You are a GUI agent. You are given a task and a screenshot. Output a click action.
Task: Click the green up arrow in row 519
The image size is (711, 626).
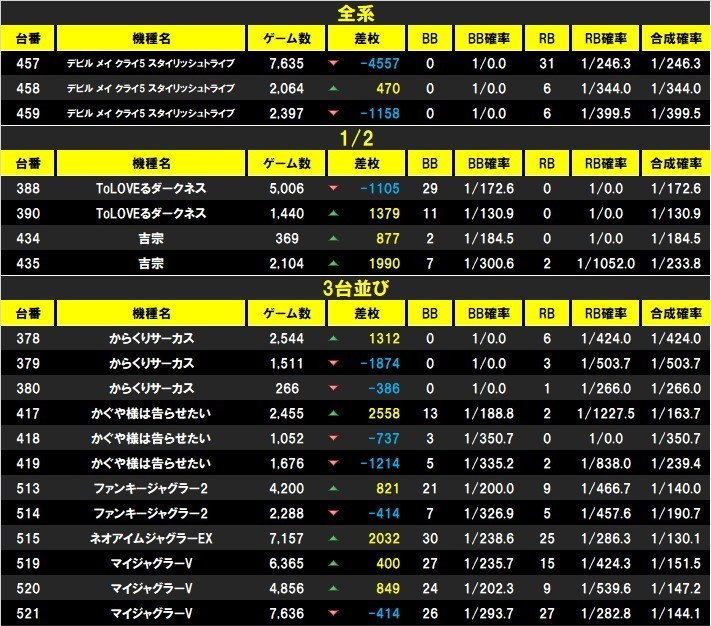pos(334,563)
